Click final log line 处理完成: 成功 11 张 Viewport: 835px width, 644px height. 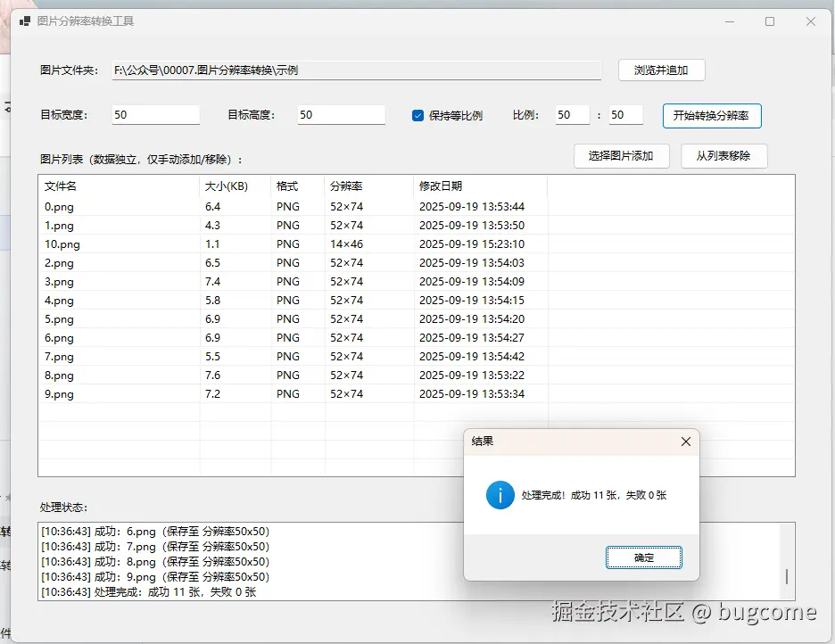[149, 592]
